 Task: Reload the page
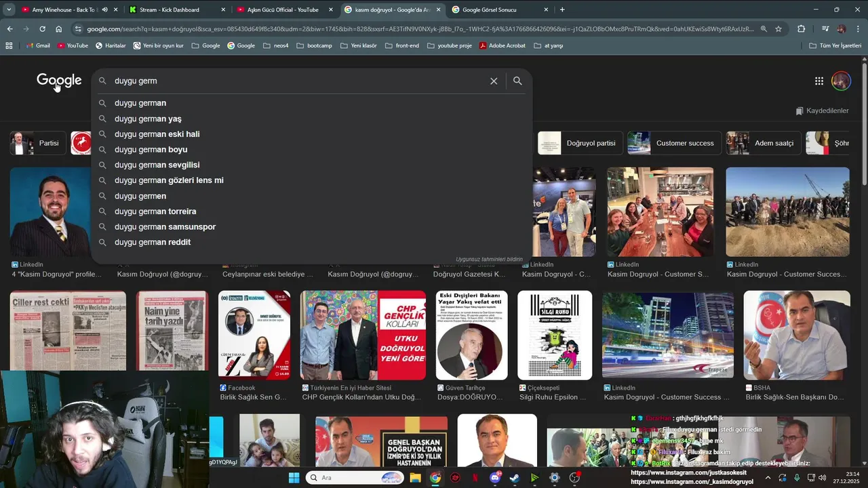[42, 29]
